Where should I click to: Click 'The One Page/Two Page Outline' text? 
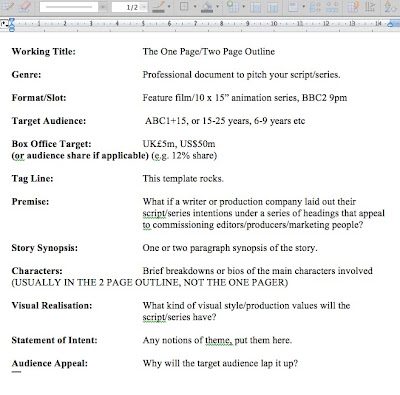[209, 52]
